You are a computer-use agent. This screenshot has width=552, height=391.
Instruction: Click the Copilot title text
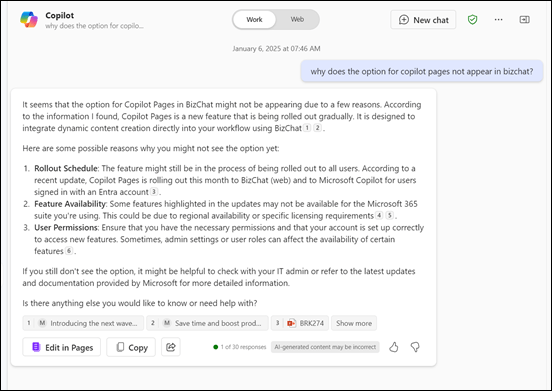point(59,15)
